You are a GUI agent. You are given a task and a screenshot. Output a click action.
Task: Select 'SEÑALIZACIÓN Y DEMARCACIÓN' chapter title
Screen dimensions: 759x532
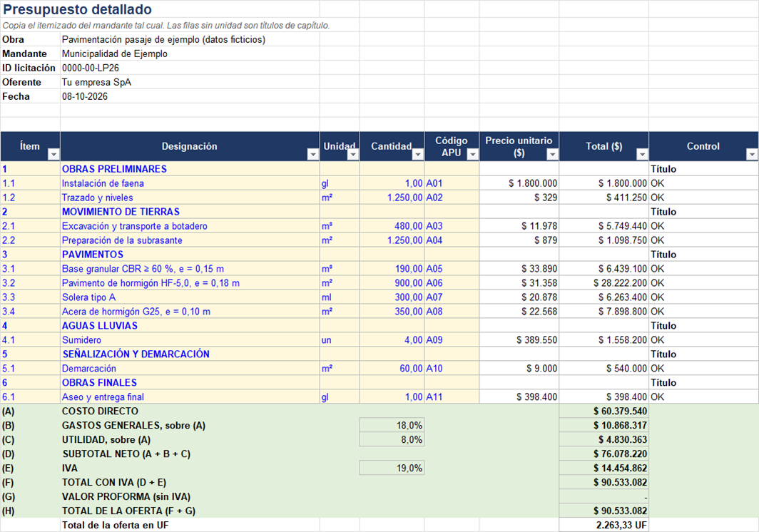pos(190,354)
